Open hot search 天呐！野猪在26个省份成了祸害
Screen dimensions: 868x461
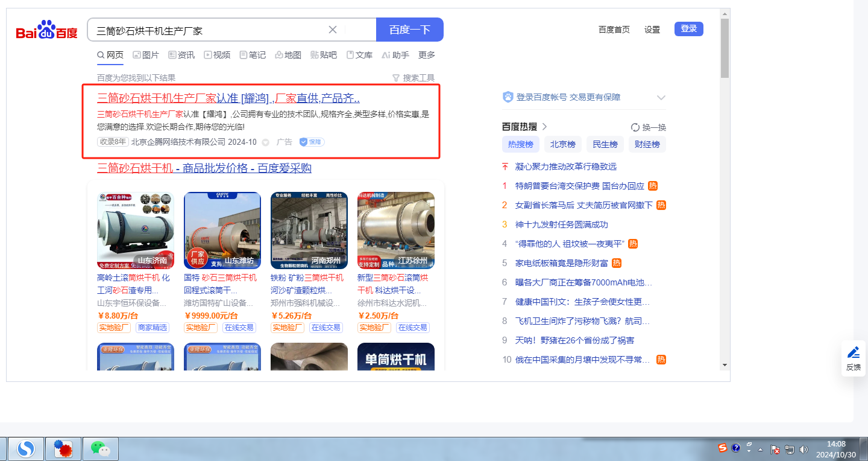(574, 340)
